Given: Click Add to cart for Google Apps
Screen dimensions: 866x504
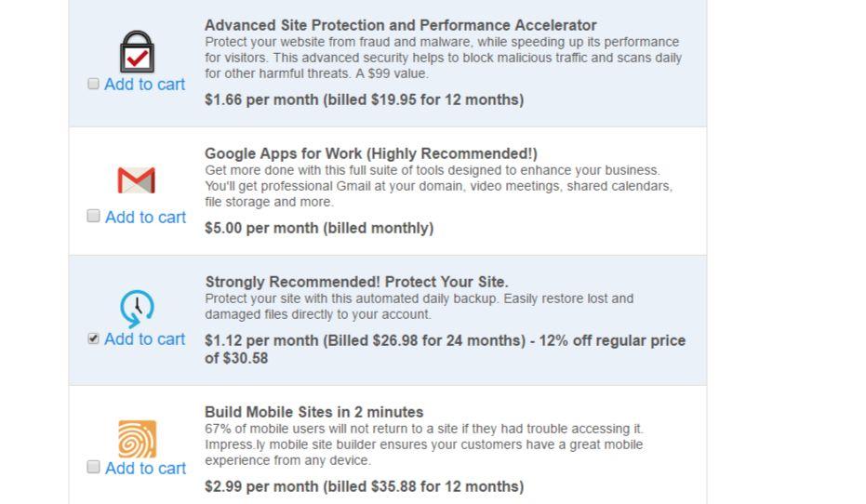Looking at the screenshot, I should (x=145, y=217).
